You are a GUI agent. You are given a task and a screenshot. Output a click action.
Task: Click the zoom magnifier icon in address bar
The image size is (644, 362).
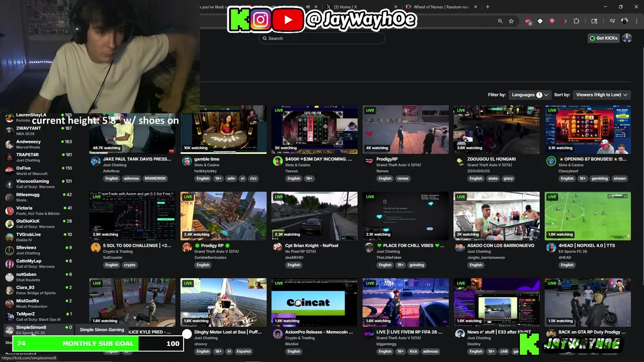pyautogui.click(x=500, y=21)
